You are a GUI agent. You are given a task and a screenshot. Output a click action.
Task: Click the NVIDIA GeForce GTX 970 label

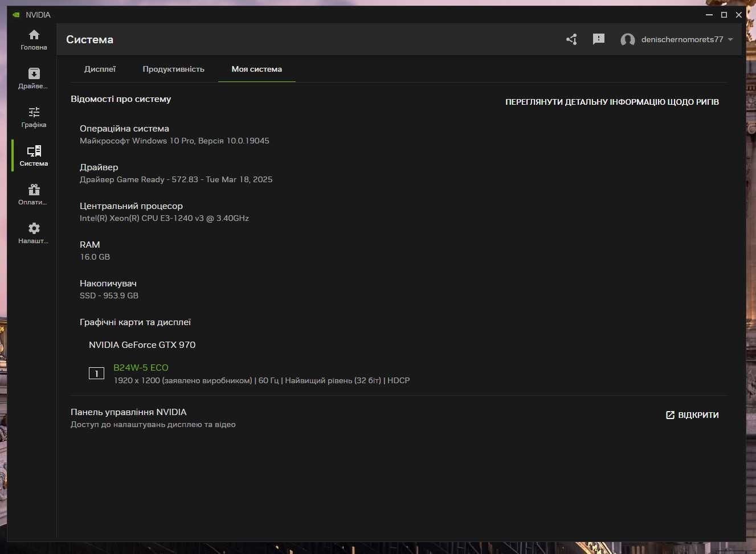click(142, 345)
